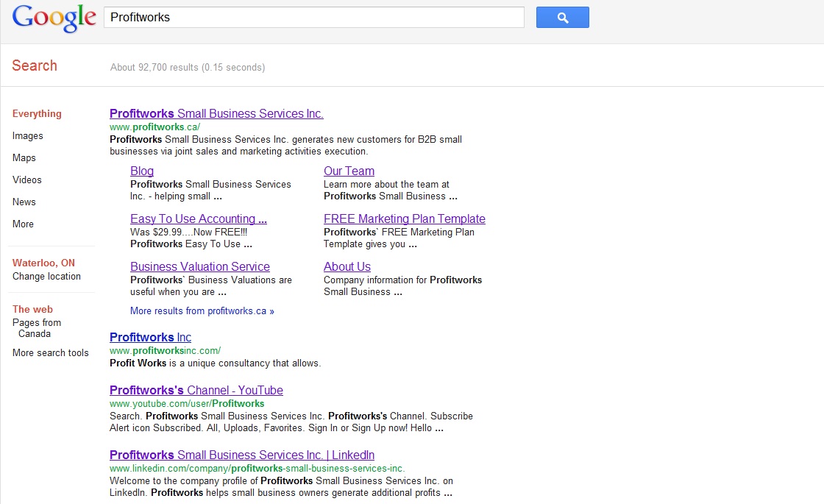
Task: Click inside the search query field
Action: point(314,17)
